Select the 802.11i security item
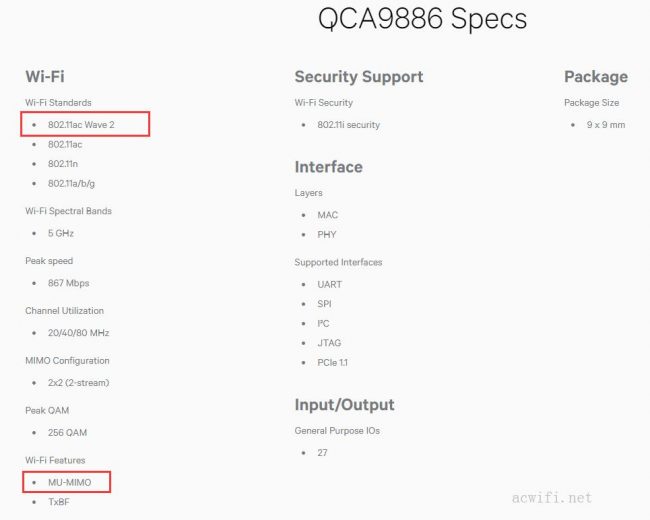This screenshot has height=520, width=650. click(348, 125)
